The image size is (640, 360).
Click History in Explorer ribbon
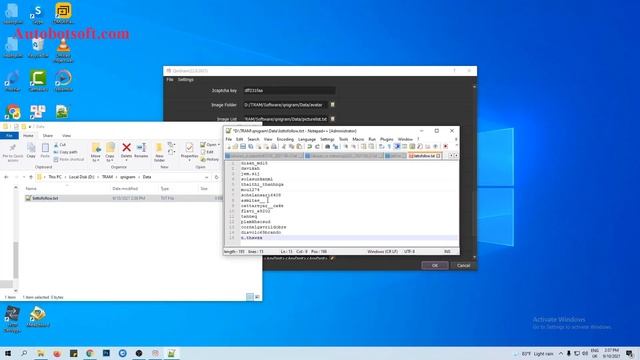[210, 159]
